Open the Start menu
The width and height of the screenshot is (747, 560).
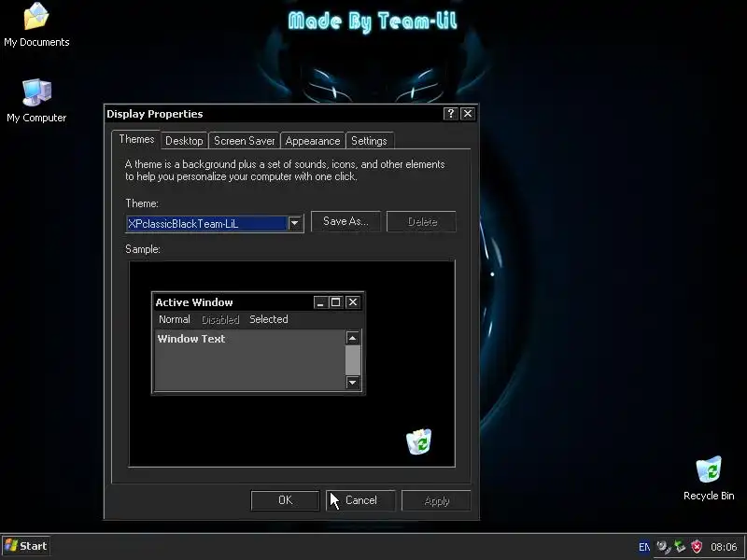click(26, 546)
